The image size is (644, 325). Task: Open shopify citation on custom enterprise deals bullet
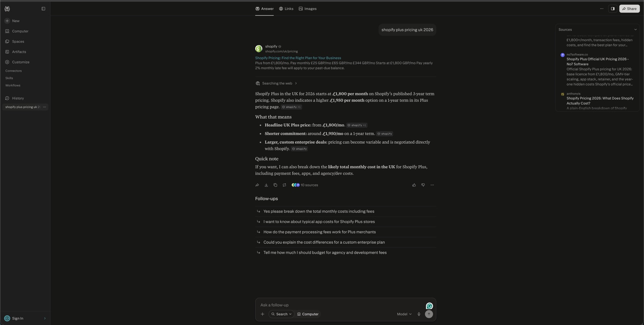pyautogui.click(x=299, y=149)
